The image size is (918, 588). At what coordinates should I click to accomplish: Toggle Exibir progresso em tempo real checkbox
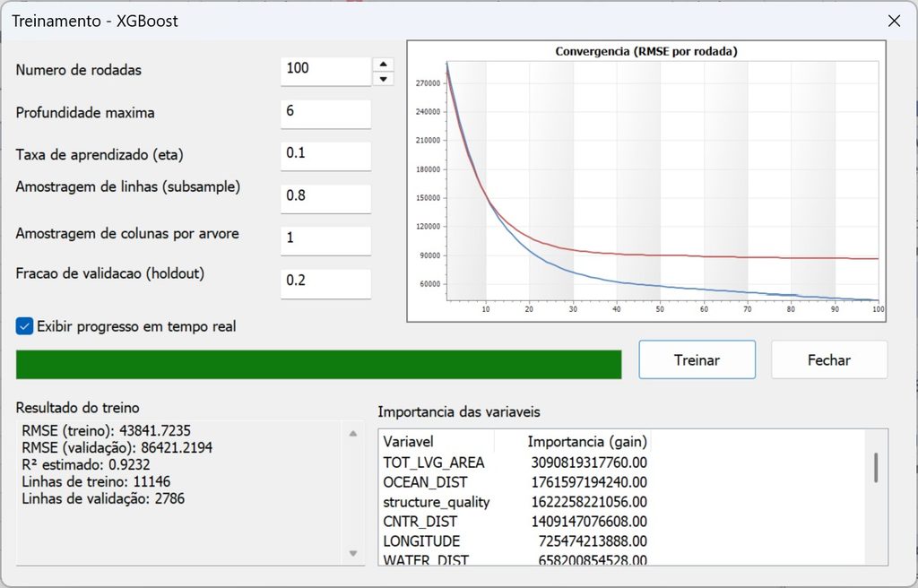pyautogui.click(x=24, y=326)
